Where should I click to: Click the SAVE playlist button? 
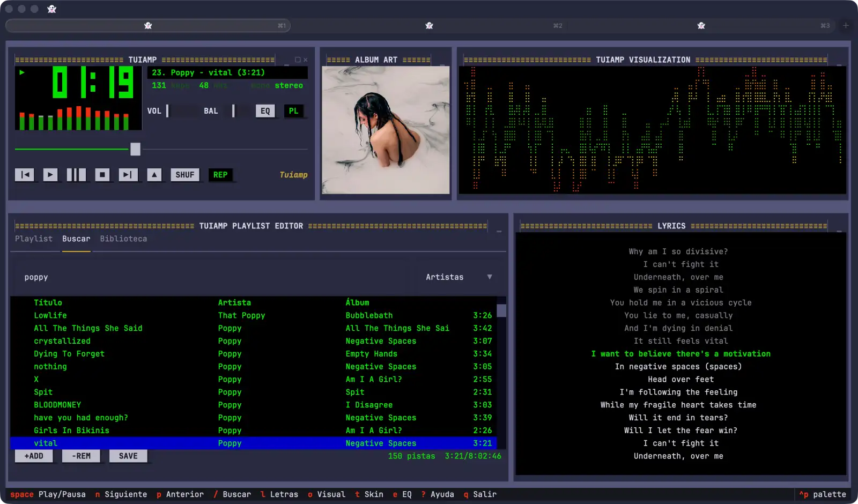click(x=128, y=456)
